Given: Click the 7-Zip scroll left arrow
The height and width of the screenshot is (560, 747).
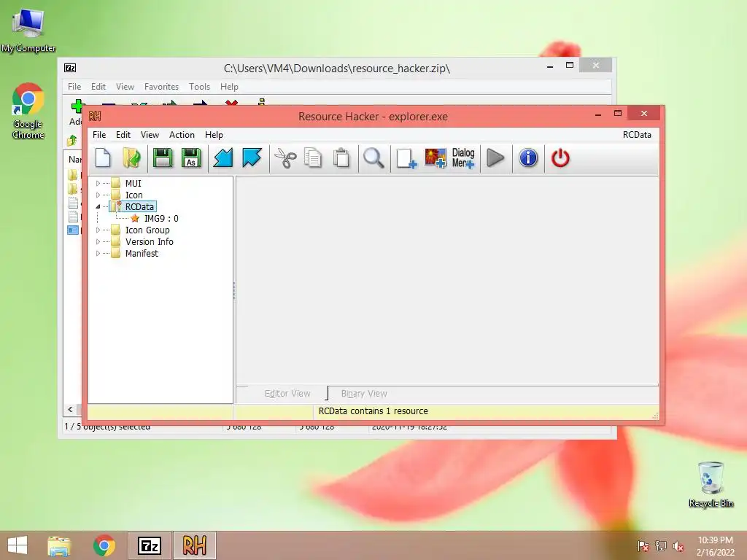Looking at the screenshot, I should pyautogui.click(x=71, y=409).
